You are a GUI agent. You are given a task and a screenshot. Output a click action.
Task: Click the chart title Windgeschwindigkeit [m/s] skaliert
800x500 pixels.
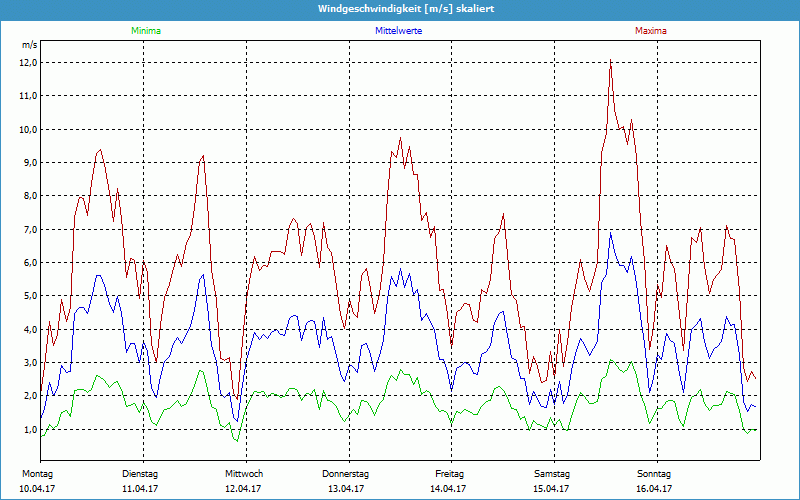(406, 9)
